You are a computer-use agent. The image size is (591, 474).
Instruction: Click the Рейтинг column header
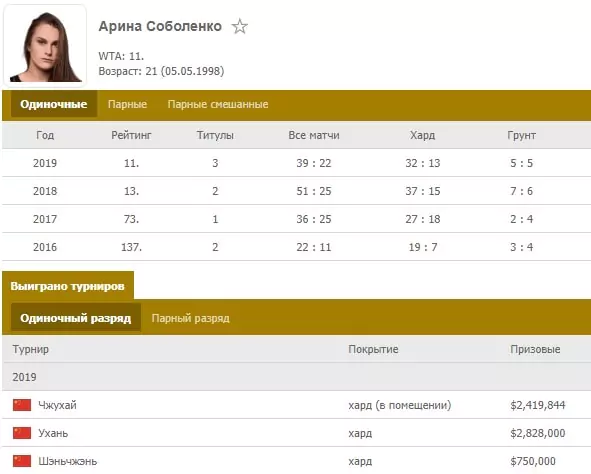(131, 135)
